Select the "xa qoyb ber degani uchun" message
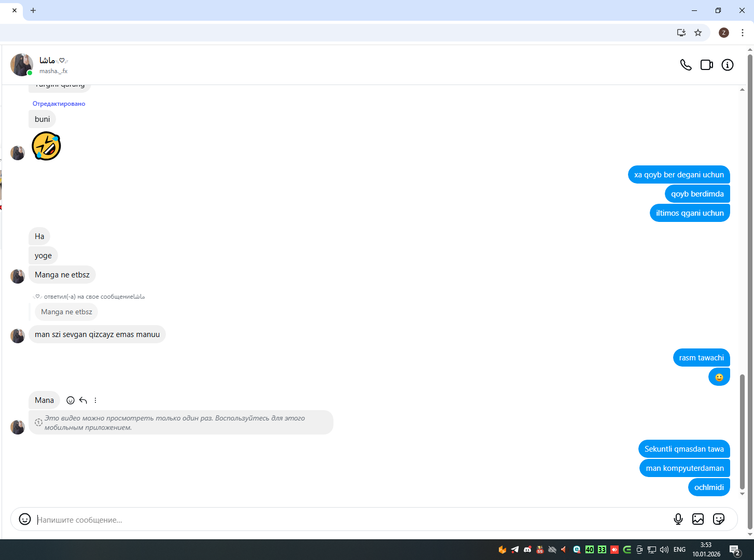Viewport: 754px width, 560px height. (x=679, y=175)
